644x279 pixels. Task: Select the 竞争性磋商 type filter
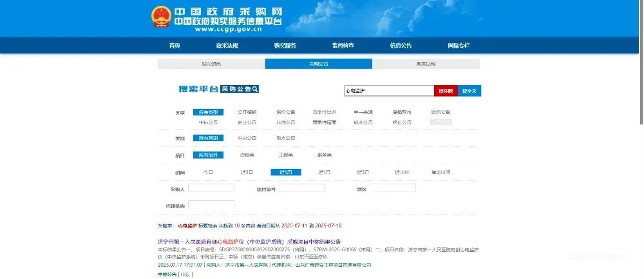pyautogui.click(x=325, y=122)
